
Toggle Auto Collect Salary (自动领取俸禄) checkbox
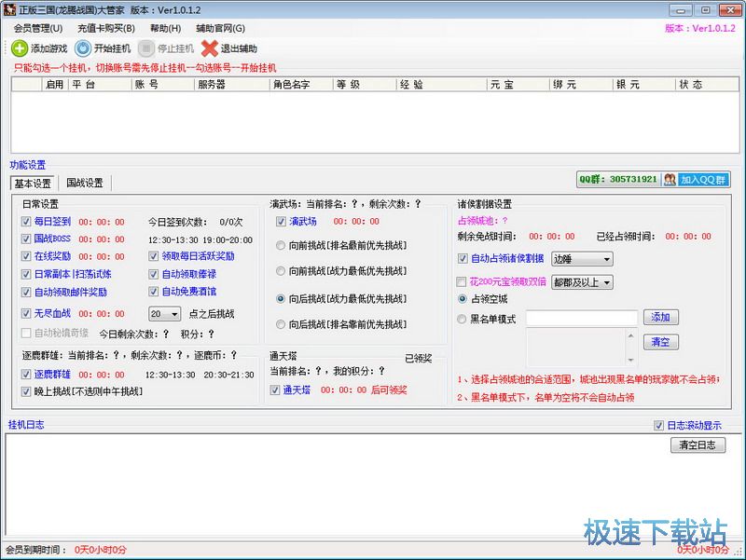tap(154, 274)
